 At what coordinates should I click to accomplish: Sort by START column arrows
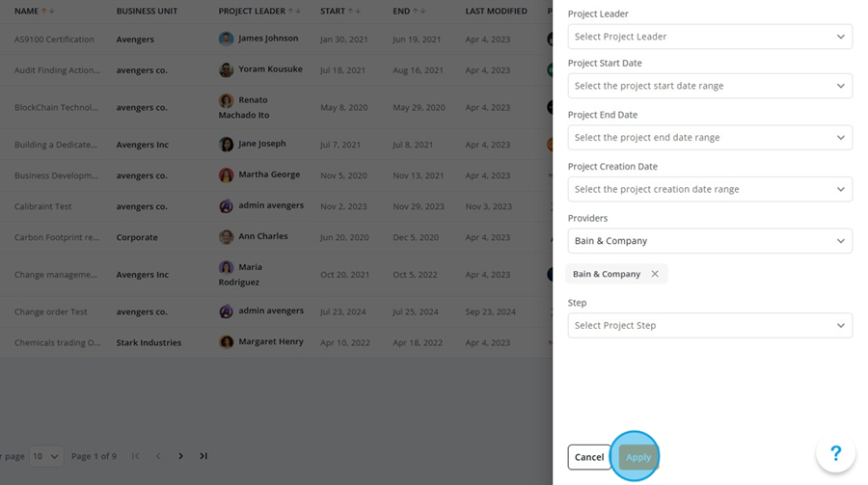tap(354, 11)
